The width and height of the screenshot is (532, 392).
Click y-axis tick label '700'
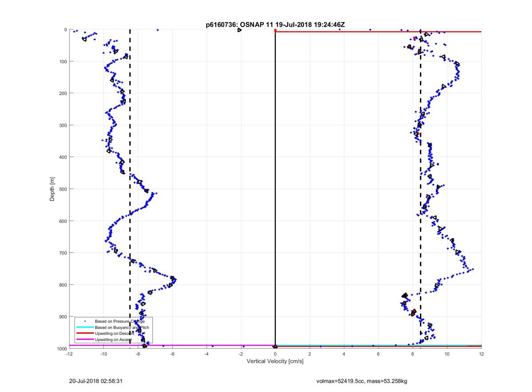point(63,252)
